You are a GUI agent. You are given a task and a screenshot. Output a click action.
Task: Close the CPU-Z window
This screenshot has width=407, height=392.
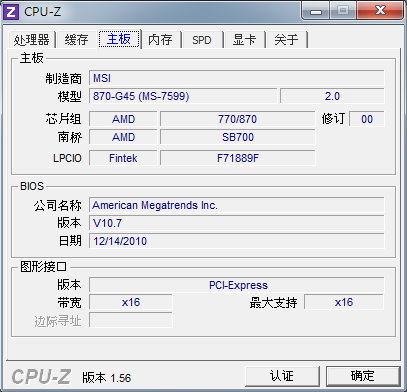click(x=380, y=10)
